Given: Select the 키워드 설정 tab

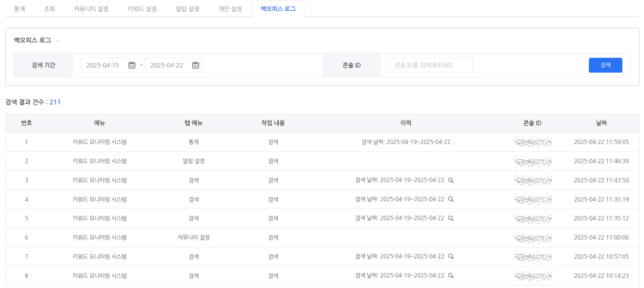Looking at the screenshot, I should pyautogui.click(x=142, y=9).
